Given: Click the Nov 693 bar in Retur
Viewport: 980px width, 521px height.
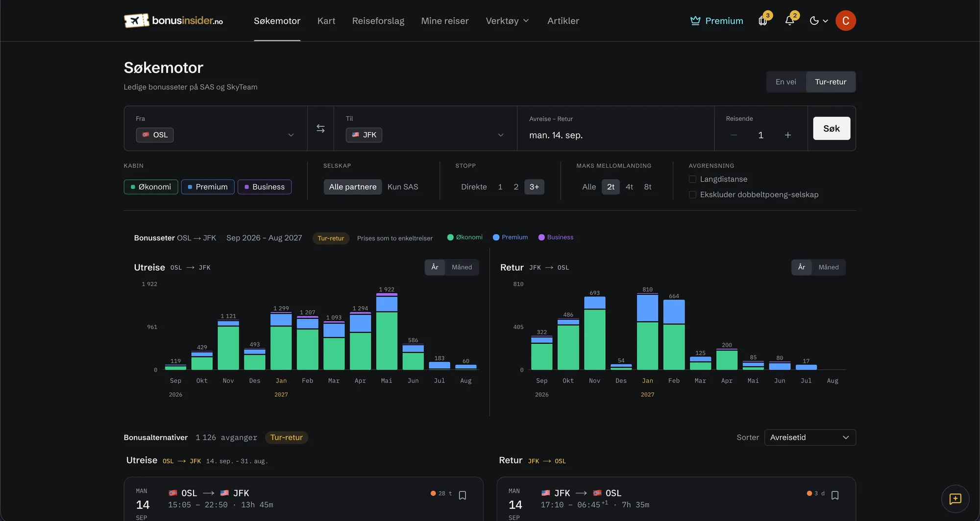Looking at the screenshot, I should (x=594, y=333).
